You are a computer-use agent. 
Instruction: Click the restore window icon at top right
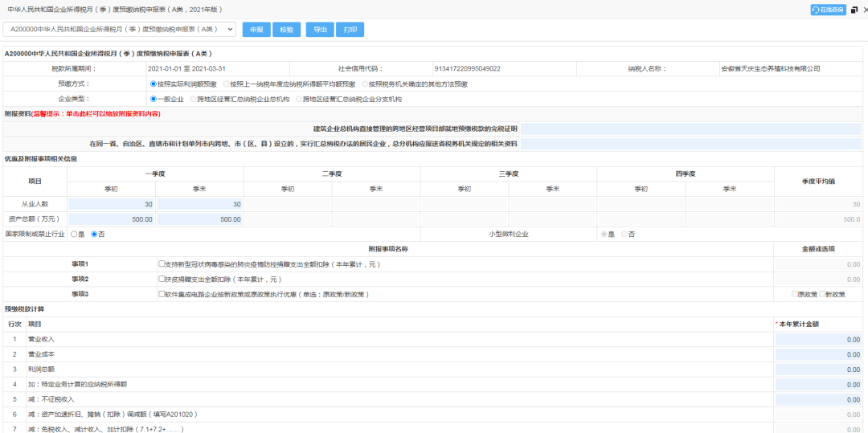(x=854, y=10)
